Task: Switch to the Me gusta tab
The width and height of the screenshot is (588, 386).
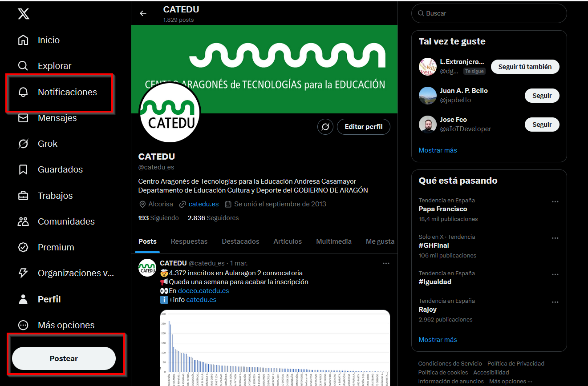Action: coord(380,241)
